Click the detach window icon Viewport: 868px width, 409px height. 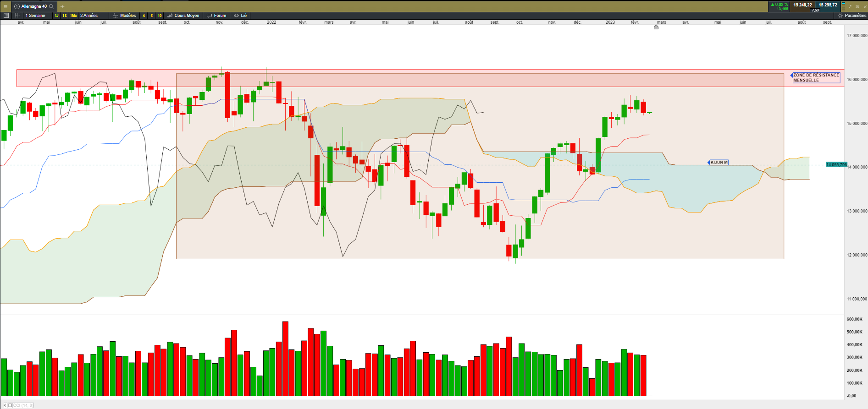(857, 6)
